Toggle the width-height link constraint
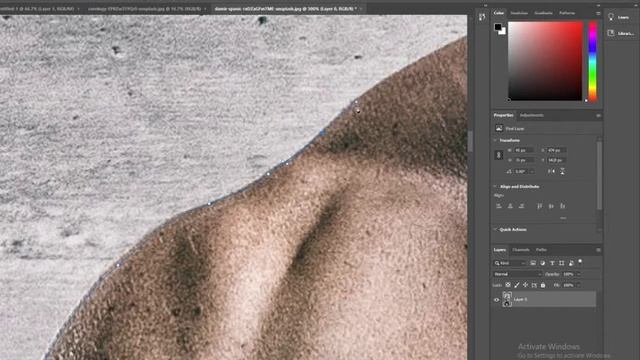Image resolution: width=640 pixels, height=360 pixels. (499, 155)
